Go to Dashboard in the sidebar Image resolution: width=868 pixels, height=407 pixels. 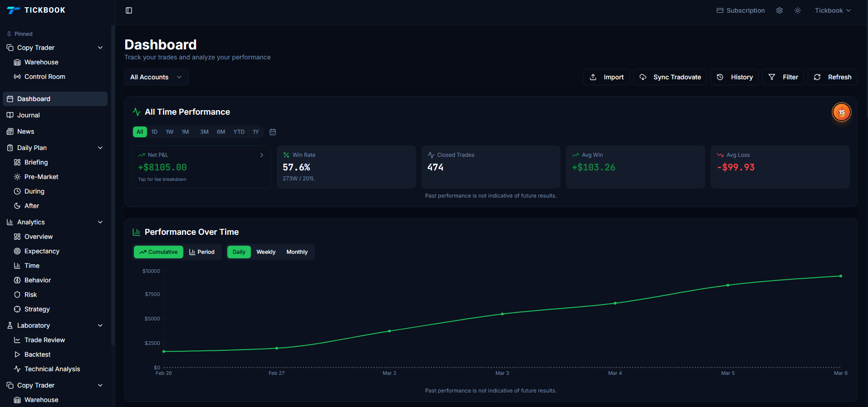[55, 99]
